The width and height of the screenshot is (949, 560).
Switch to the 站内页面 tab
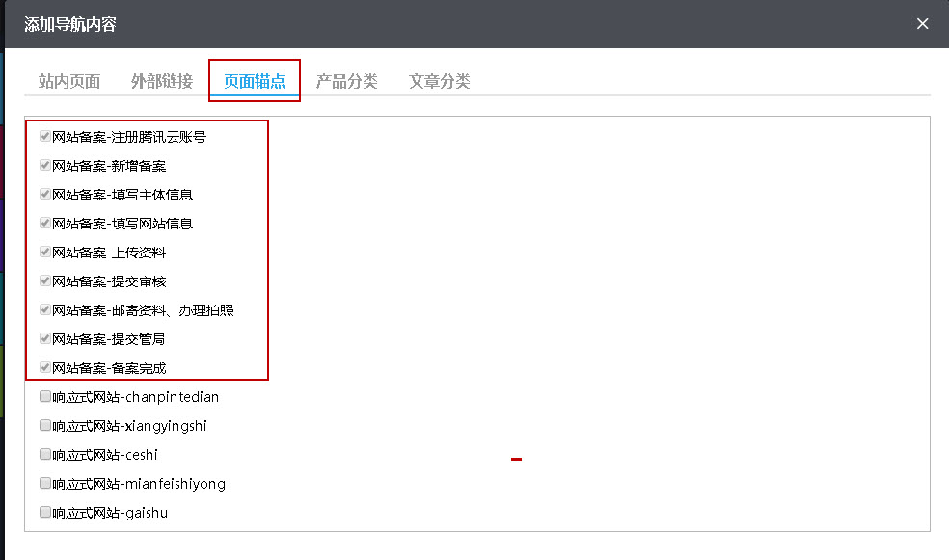click(x=69, y=81)
